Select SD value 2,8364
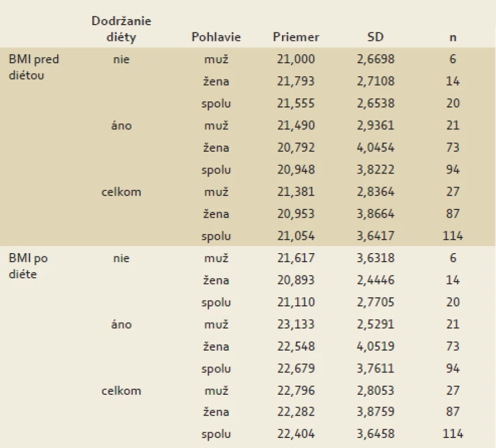 point(376,192)
